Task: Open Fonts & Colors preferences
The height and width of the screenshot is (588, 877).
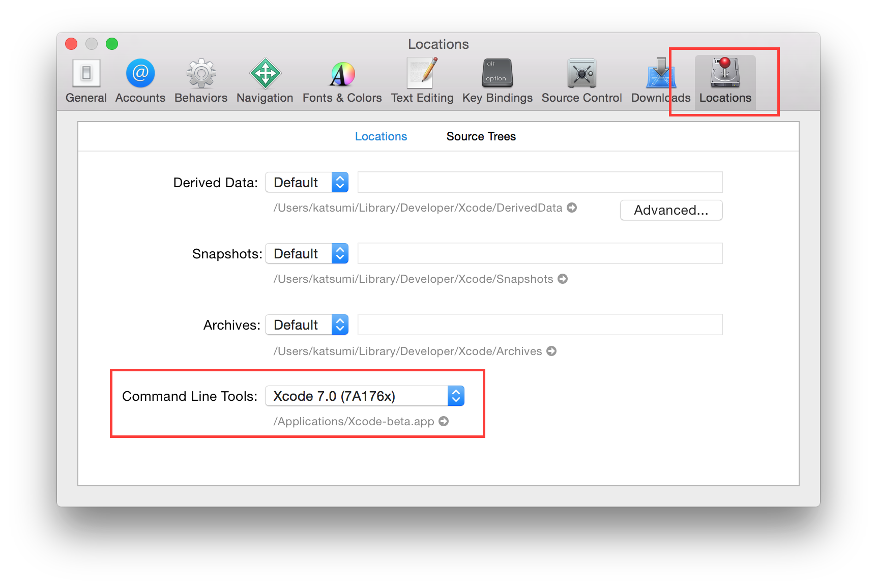Action: (x=342, y=81)
